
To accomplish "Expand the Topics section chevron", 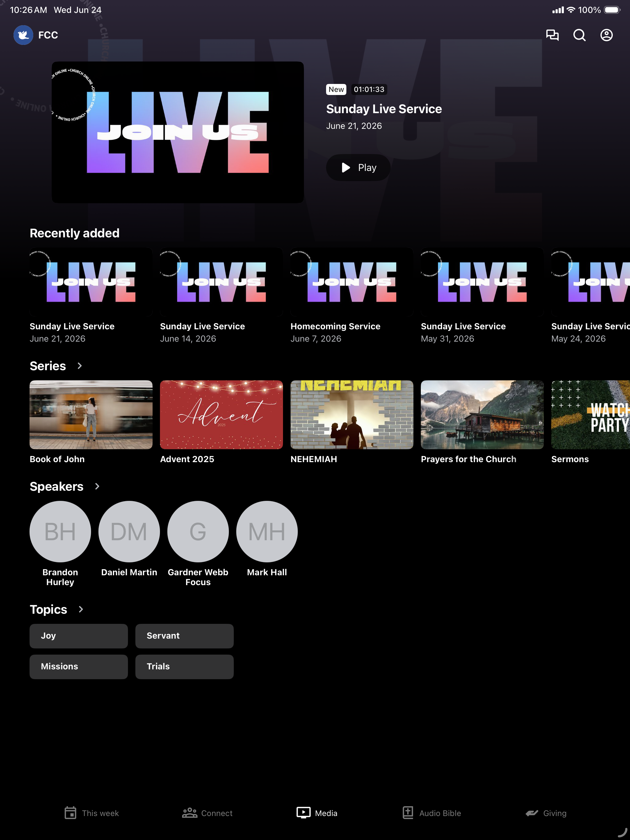I will click(x=81, y=609).
